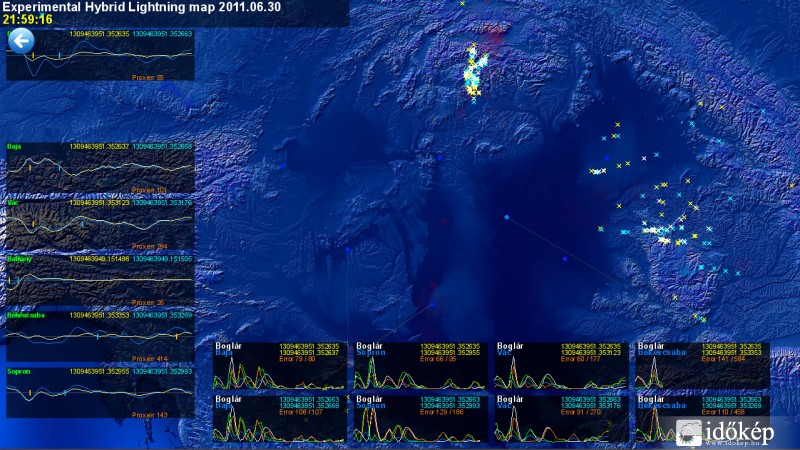Select Boglár–Békéscsaba graph with Error 141/584
800x450 pixels.
pyautogui.click(x=702, y=366)
